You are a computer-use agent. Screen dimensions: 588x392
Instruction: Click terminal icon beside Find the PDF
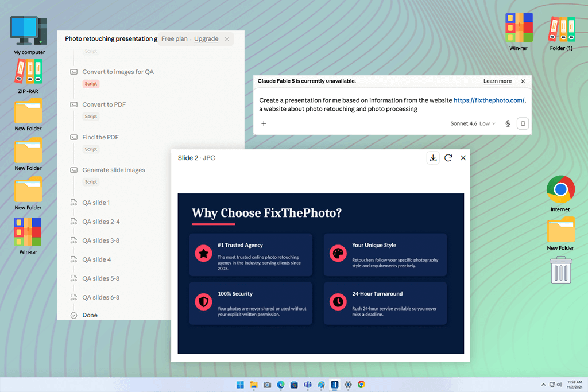tap(74, 137)
